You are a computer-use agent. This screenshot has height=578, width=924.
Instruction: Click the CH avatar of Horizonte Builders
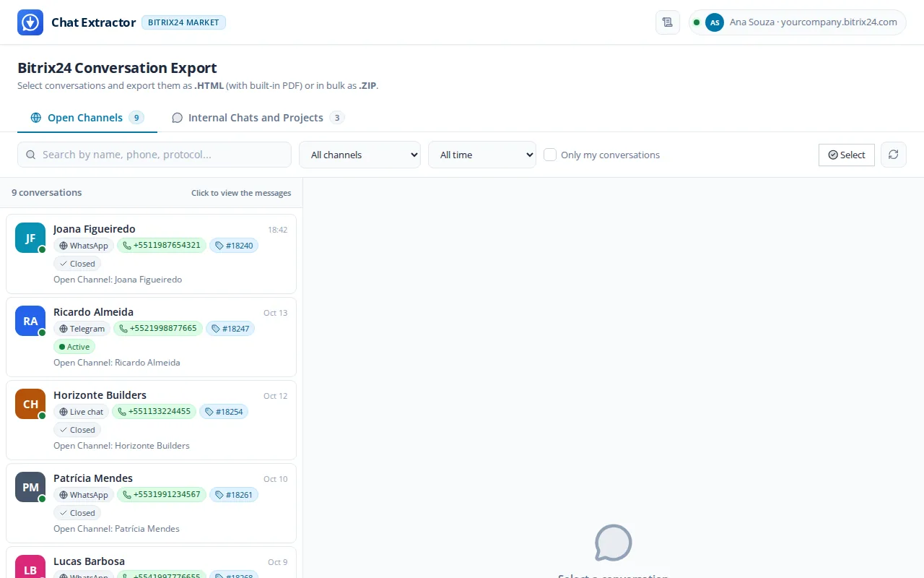coord(30,404)
